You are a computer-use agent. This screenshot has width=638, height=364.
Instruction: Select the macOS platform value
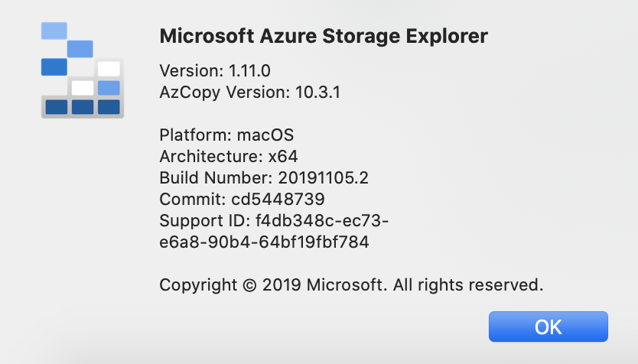tap(264, 135)
